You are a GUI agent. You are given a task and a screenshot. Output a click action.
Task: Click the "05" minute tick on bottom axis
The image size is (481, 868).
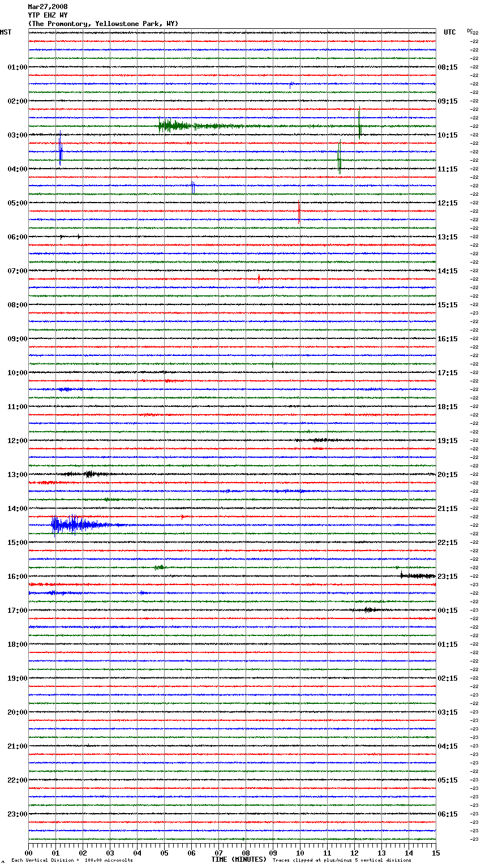click(164, 853)
